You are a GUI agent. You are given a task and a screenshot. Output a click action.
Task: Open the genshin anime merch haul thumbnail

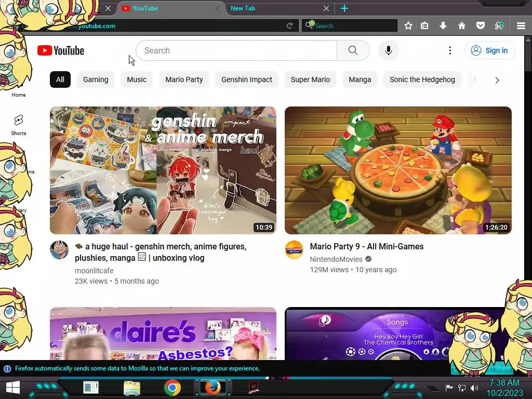[x=163, y=170]
